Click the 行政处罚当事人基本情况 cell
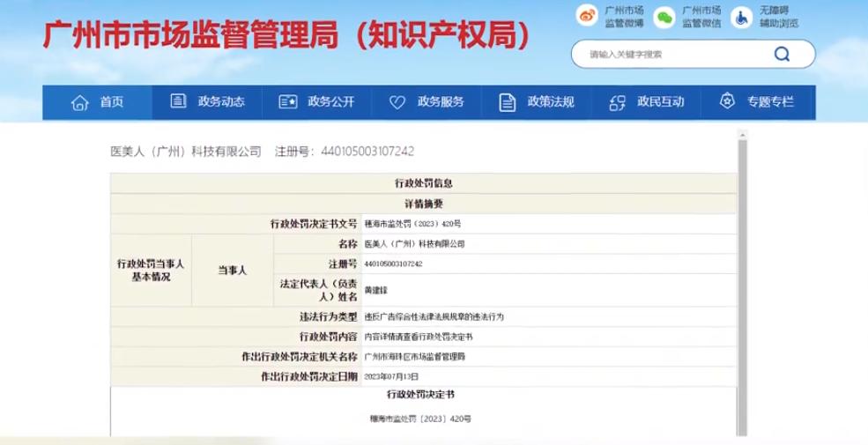Image resolution: width=868 pixels, height=445 pixels. tap(151, 271)
